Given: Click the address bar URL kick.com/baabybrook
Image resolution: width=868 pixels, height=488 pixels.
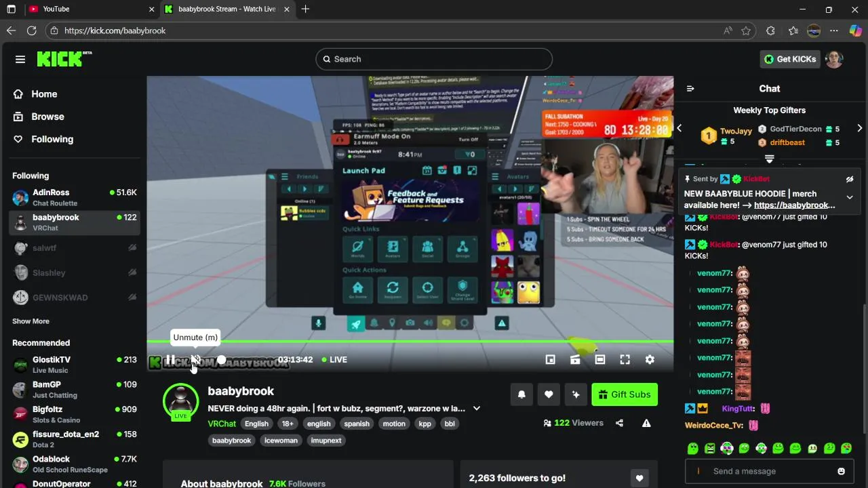Looking at the screenshot, I should click(x=115, y=30).
